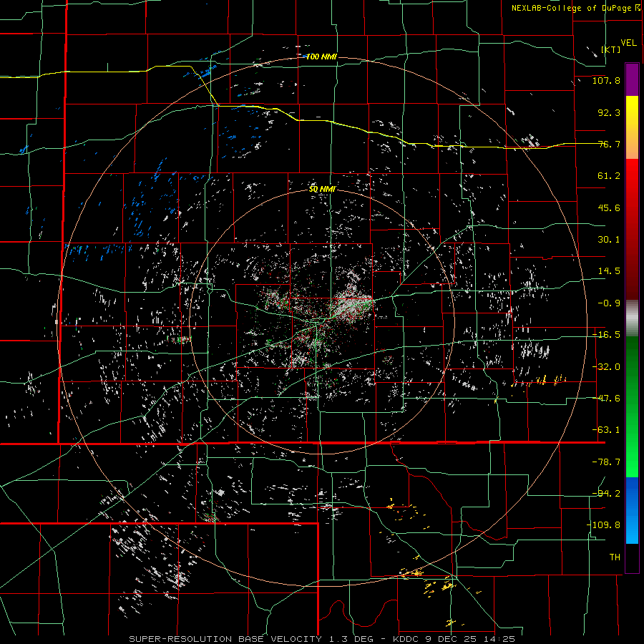
Task: Click the -94.2 velocity scale value
Action: click(x=606, y=494)
